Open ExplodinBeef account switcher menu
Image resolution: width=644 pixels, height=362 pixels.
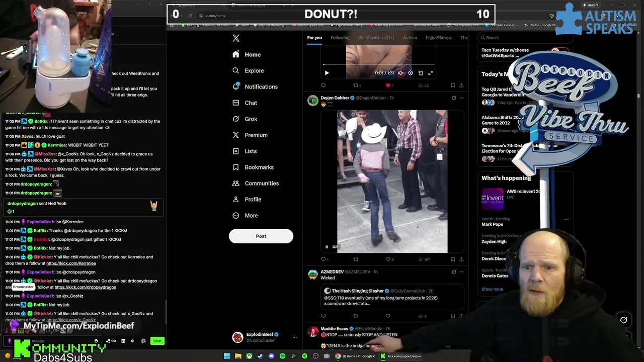point(263,337)
